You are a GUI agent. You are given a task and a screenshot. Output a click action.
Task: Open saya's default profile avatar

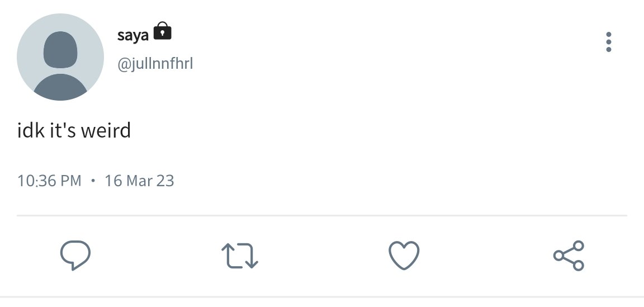(x=60, y=57)
